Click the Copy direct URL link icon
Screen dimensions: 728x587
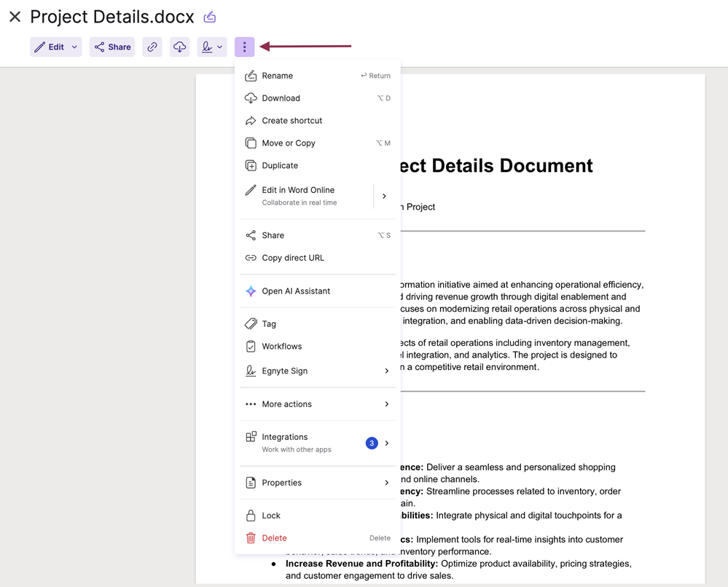[251, 258]
